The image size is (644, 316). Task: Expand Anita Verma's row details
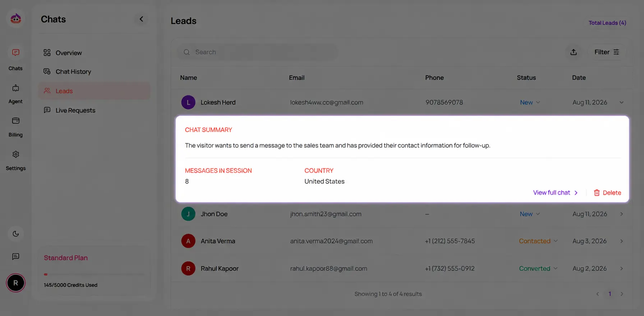pos(621,241)
